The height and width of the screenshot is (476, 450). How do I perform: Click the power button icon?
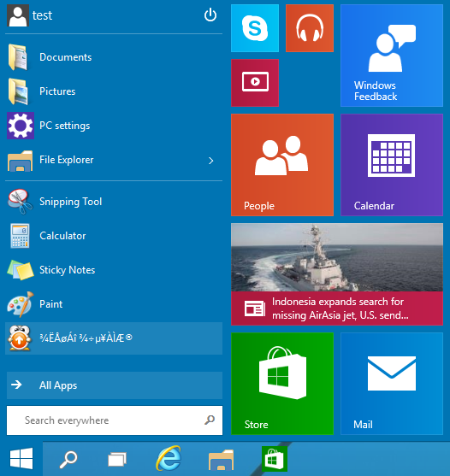coord(210,15)
